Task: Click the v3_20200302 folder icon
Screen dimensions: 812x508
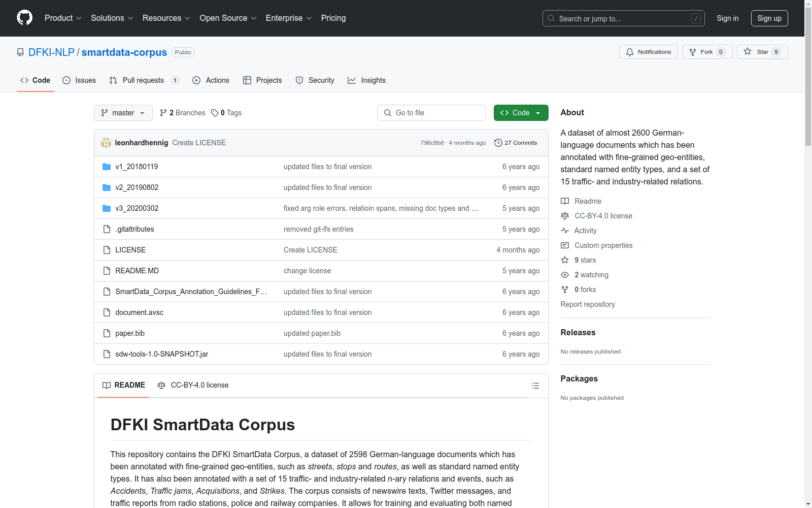Action: 107,208
